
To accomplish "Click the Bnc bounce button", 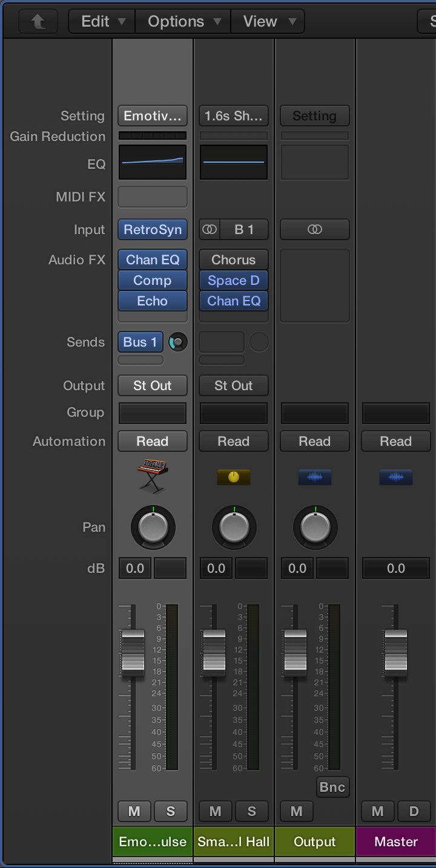I will pyautogui.click(x=332, y=787).
